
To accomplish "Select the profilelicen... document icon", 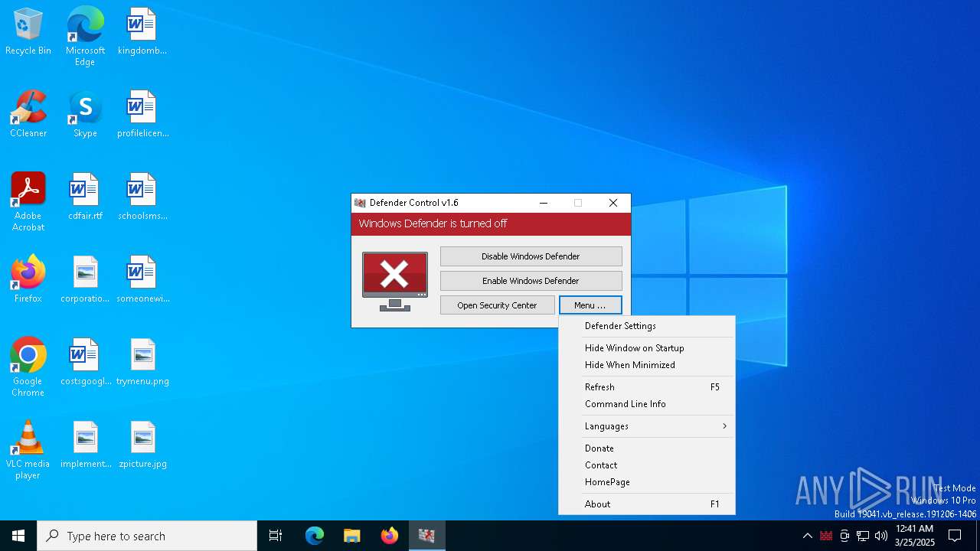I will [x=142, y=114].
